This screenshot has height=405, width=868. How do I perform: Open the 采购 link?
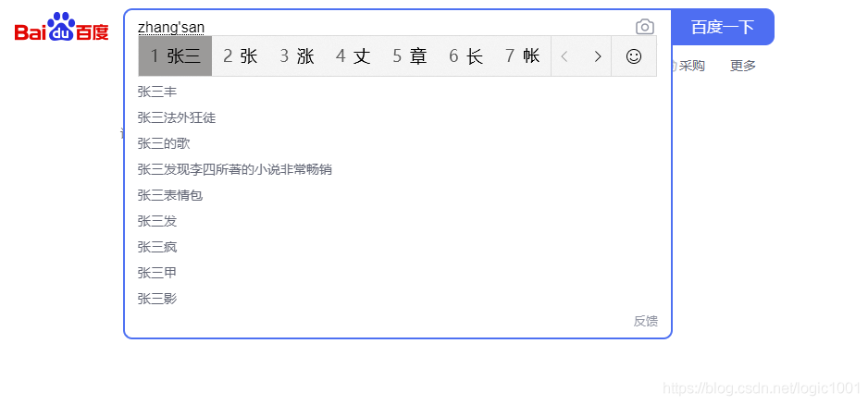pos(691,66)
